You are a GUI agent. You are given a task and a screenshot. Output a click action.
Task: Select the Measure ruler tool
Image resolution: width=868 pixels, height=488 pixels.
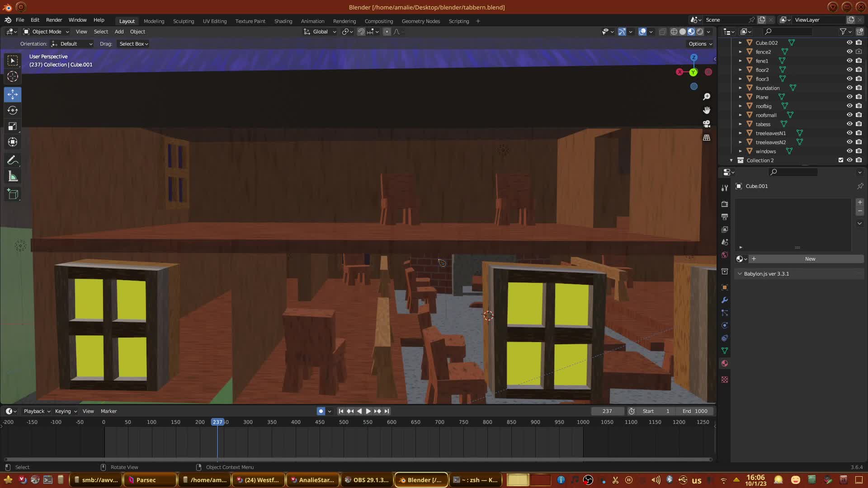(13, 177)
